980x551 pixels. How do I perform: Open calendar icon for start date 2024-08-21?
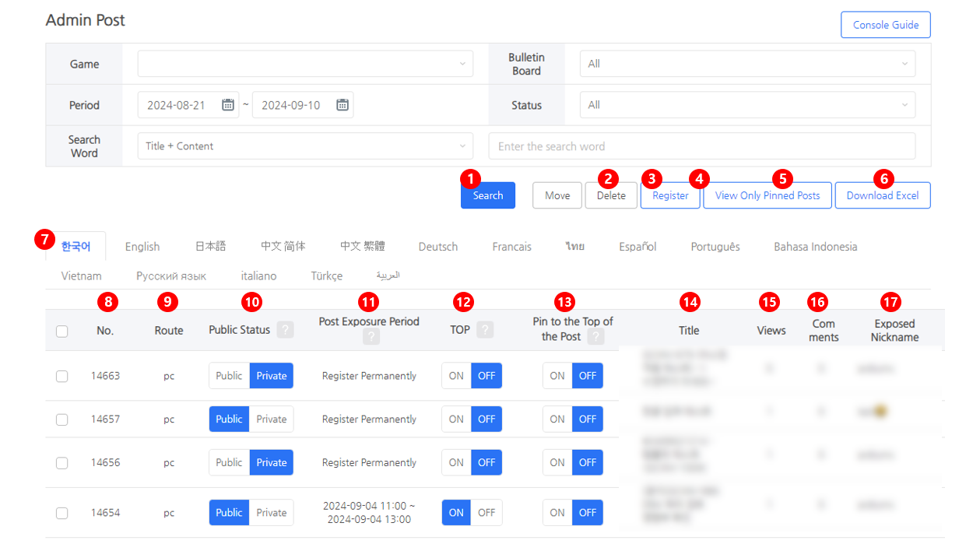228,105
